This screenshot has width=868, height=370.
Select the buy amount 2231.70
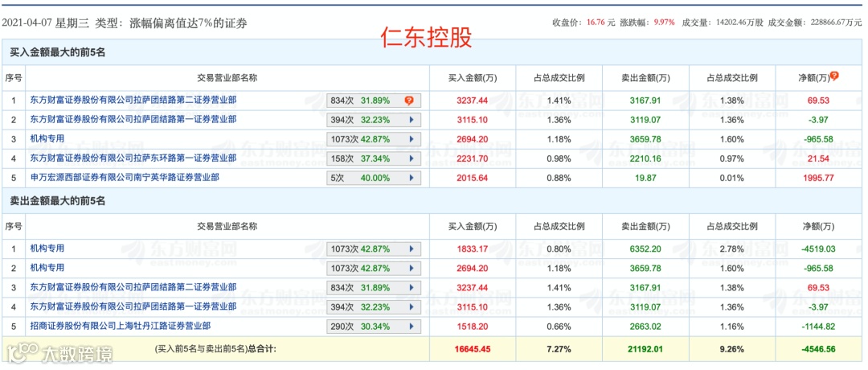[473, 158]
